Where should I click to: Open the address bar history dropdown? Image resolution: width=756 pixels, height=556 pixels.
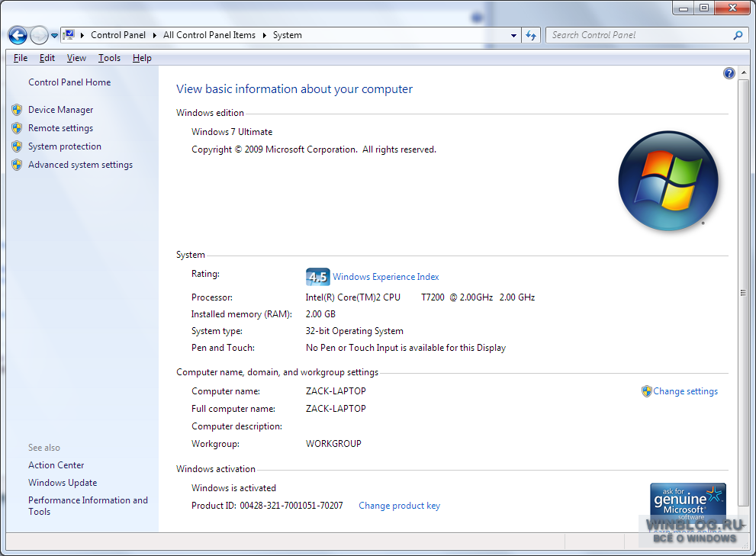click(x=513, y=35)
